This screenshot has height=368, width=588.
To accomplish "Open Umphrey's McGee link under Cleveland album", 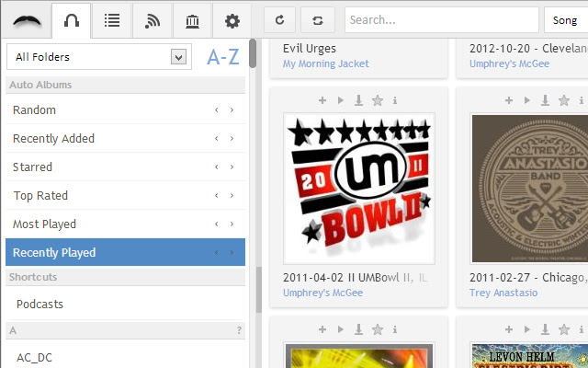I will 509,63.
